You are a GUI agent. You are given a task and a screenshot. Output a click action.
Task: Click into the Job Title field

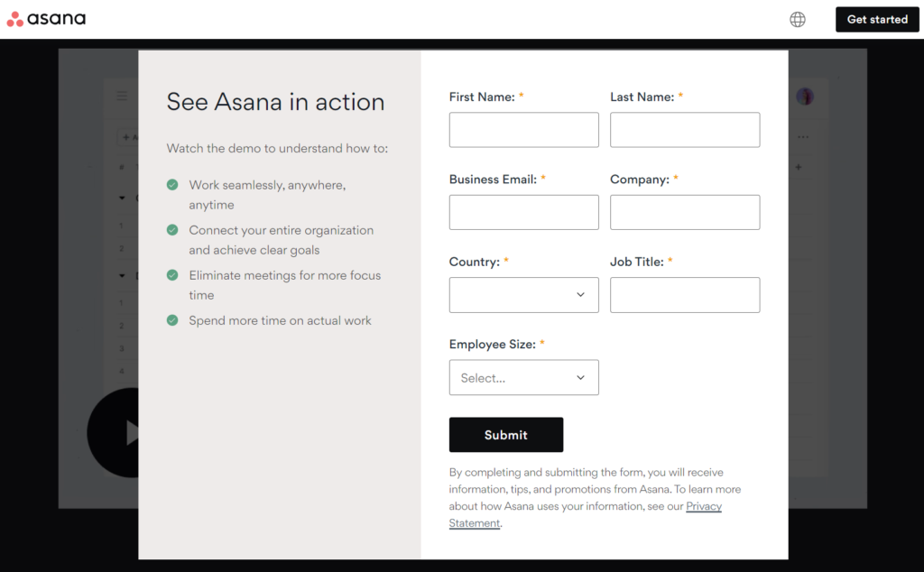pyautogui.click(x=685, y=294)
